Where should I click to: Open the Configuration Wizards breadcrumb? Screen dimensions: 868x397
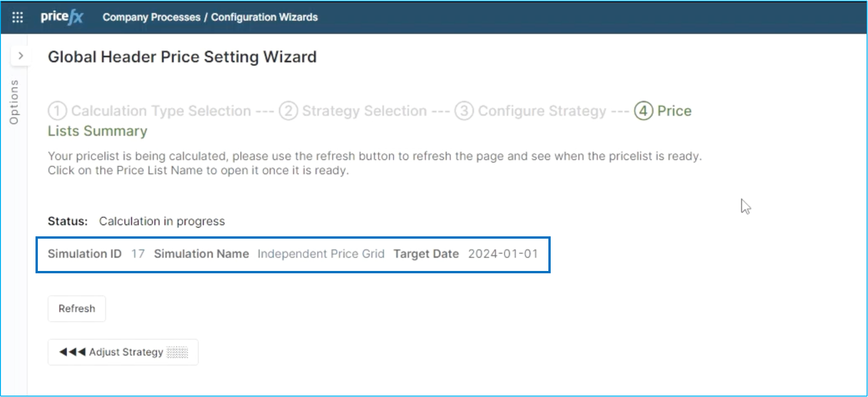[264, 17]
